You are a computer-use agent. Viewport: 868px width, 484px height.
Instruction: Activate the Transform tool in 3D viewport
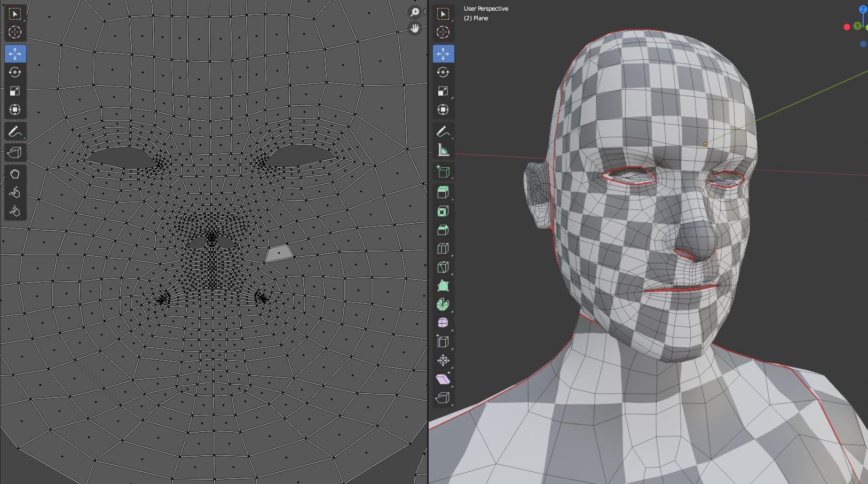tap(443, 110)
